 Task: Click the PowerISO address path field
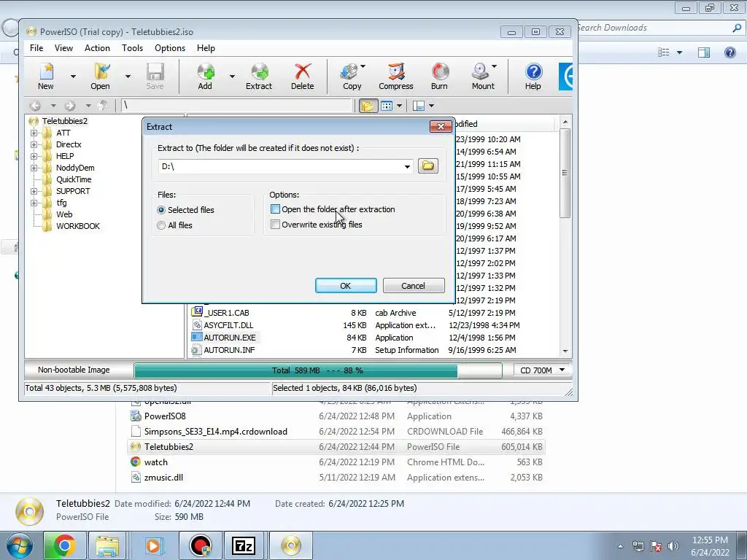tap(236, 105)
